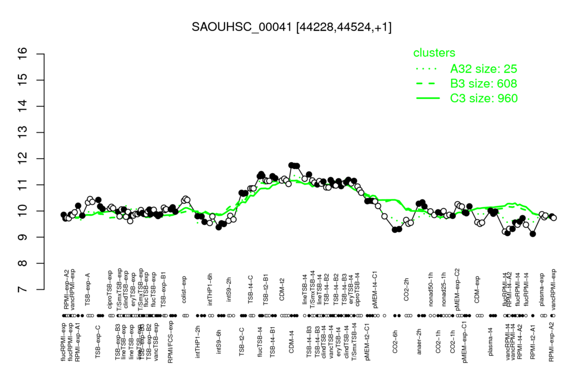Click the x-axis label 'flucTSB-t4'
This screenshot has width=588, height=368.
pyautogui.click(x=261, y=342)
